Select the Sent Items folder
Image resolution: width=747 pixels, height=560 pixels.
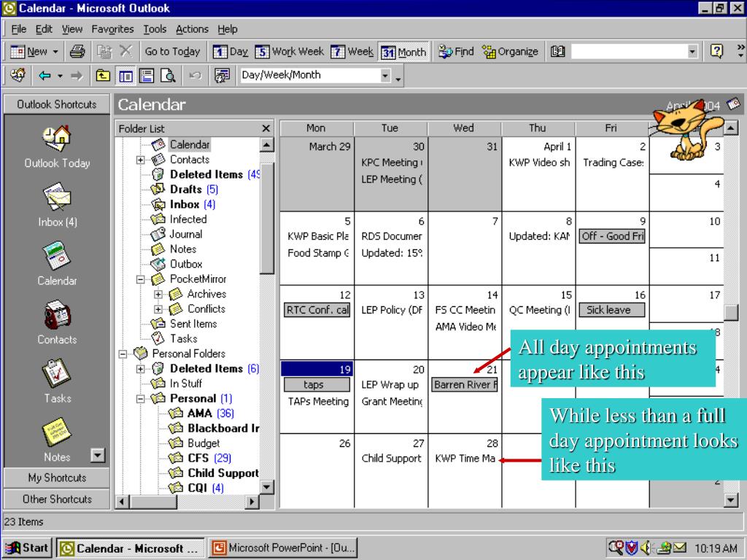click(x=193, y=324)
